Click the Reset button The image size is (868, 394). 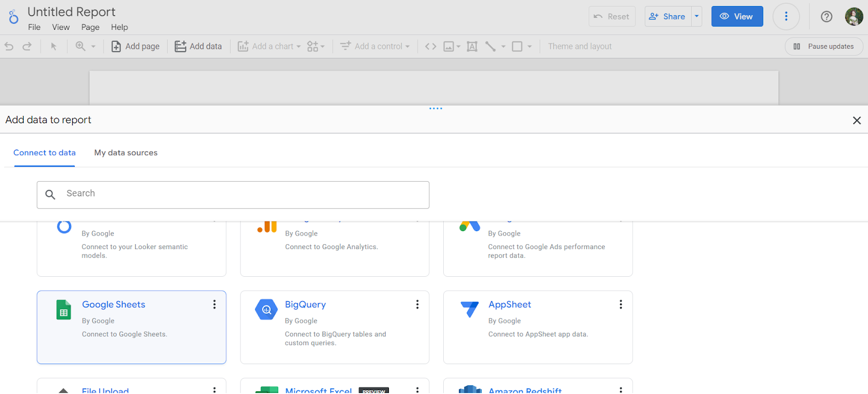[612, 16]
